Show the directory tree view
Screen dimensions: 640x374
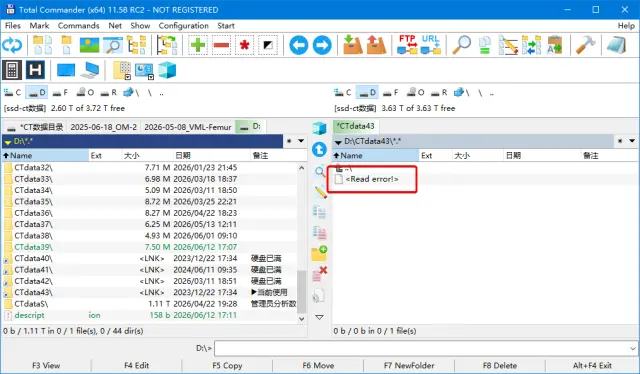[x=137, y=45]
